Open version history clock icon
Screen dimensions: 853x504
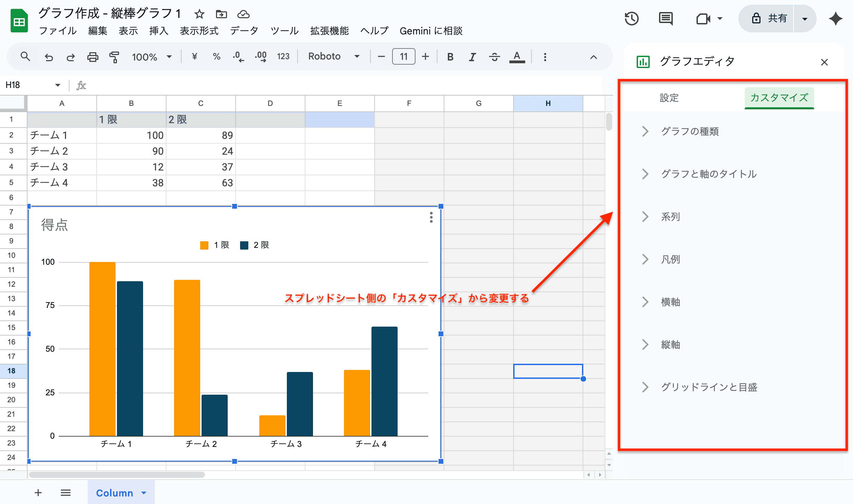coord(631,19)
